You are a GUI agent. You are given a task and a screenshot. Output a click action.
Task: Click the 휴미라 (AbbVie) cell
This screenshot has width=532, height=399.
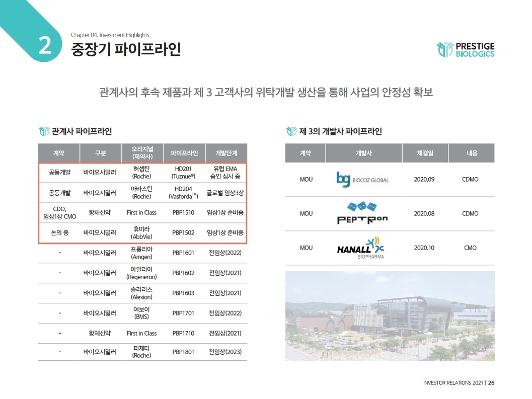[141, 233]
